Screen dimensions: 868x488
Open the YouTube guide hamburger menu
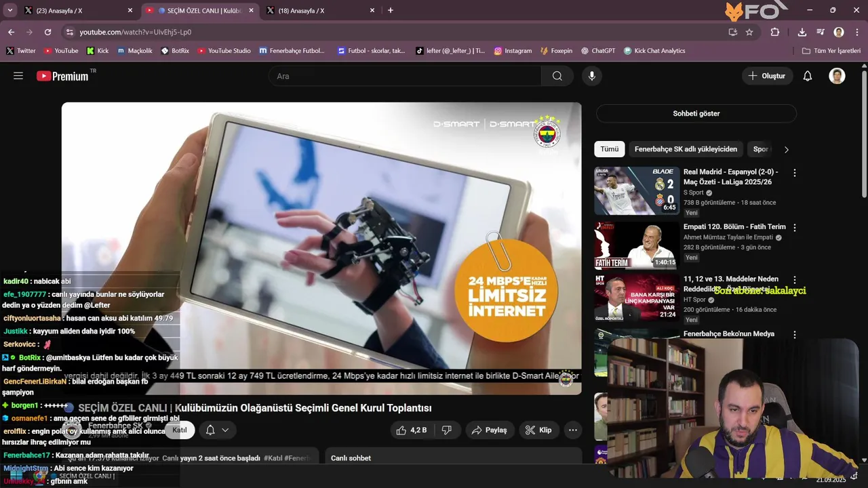[18, 76]
